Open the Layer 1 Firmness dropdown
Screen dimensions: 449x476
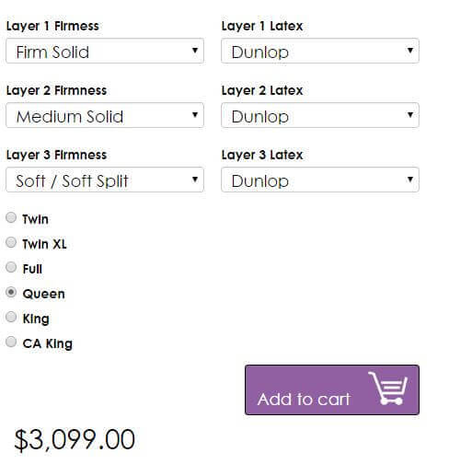click(105, 51)
